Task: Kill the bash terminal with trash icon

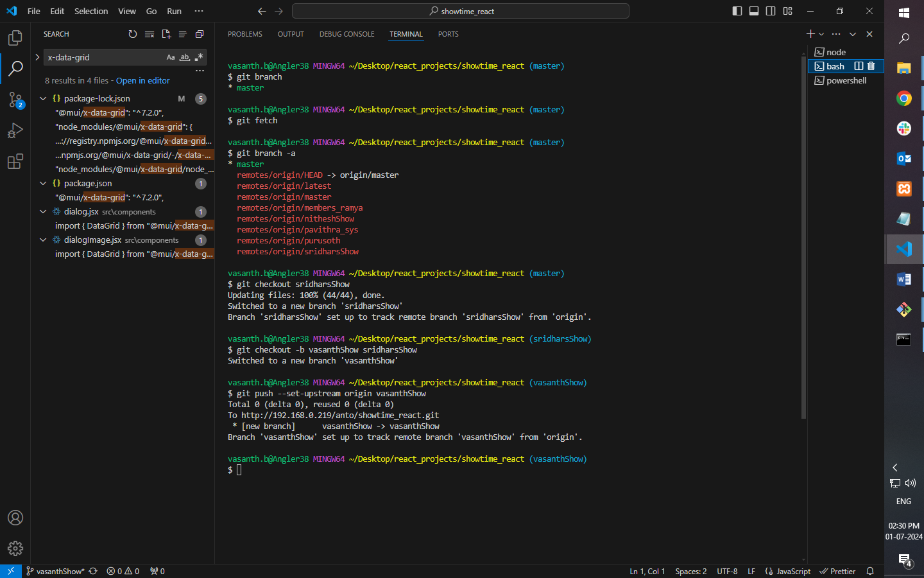Action: click(x=871, y=66)
